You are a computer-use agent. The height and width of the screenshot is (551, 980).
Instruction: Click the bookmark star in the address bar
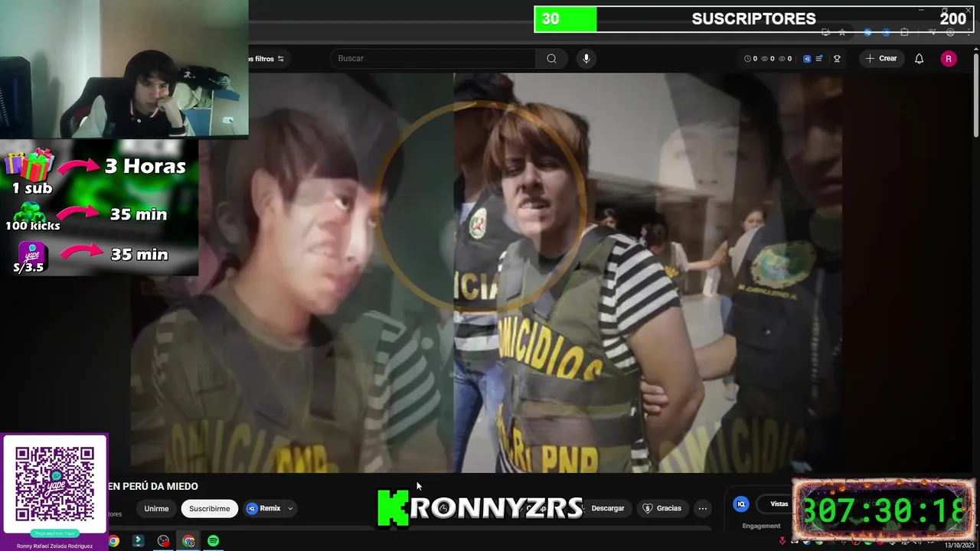(x=842, y=32)
